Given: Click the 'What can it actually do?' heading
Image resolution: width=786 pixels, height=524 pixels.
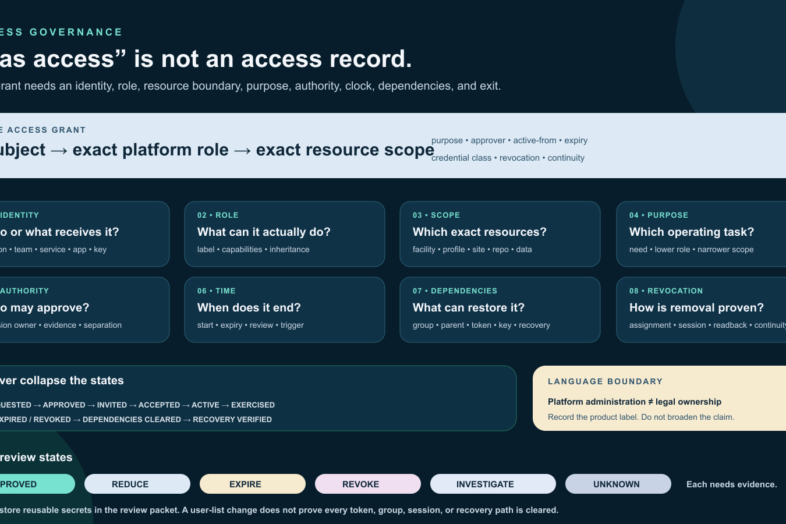Looking at the screenshot, I should [264, 232].
